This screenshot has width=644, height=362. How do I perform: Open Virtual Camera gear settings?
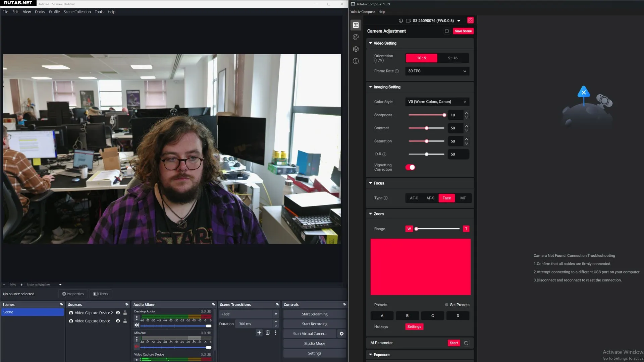(341, 334)
